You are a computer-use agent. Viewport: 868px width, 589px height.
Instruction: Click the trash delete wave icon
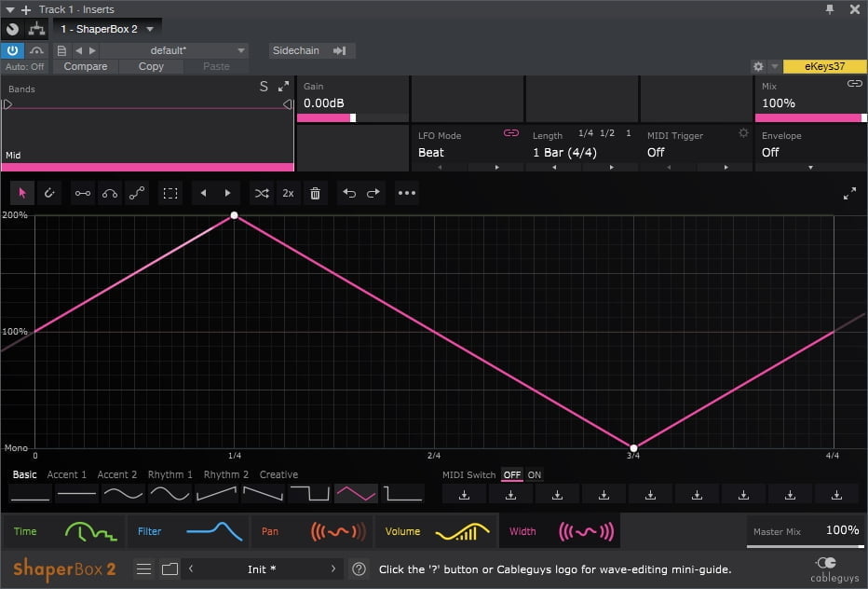pyautogui.click(x=315, y=193)
